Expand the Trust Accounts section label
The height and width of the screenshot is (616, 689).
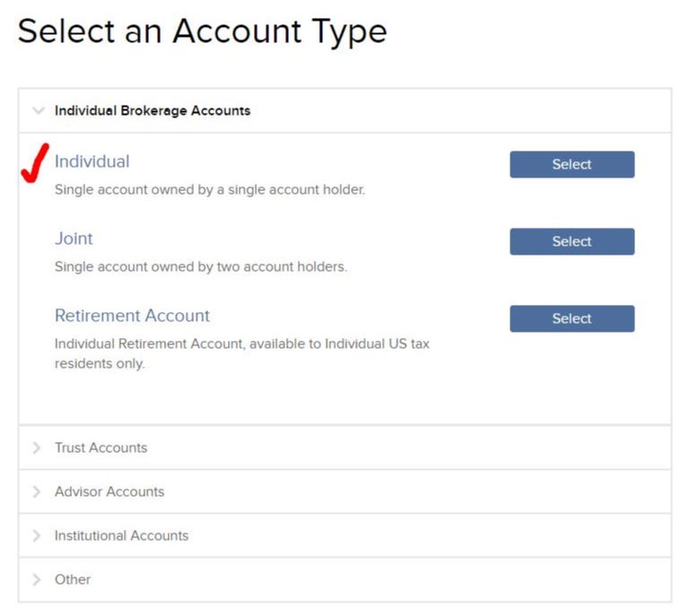pos(101,447)
